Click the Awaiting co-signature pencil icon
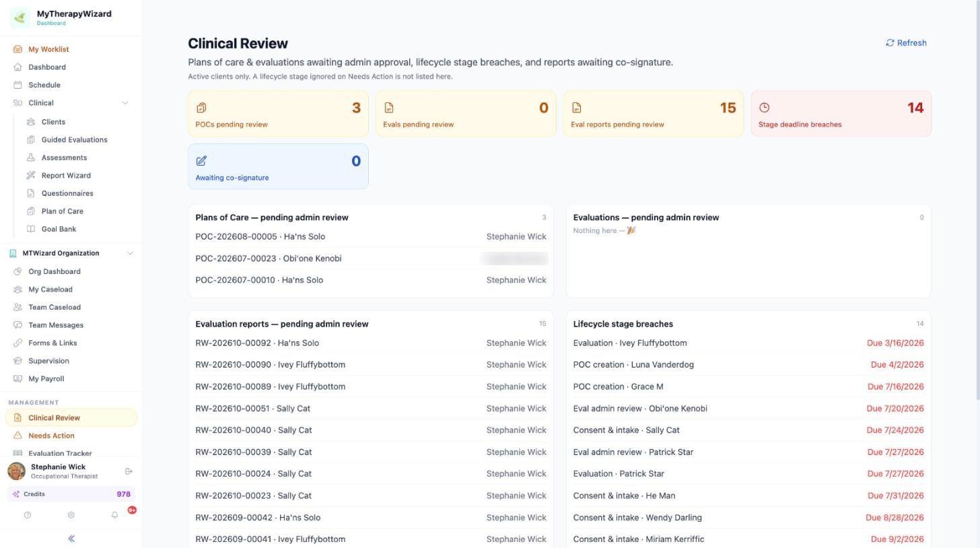Image resolution: width=980 pixels, height=548 pixels. pyautogui.click(x=201, y=161)
